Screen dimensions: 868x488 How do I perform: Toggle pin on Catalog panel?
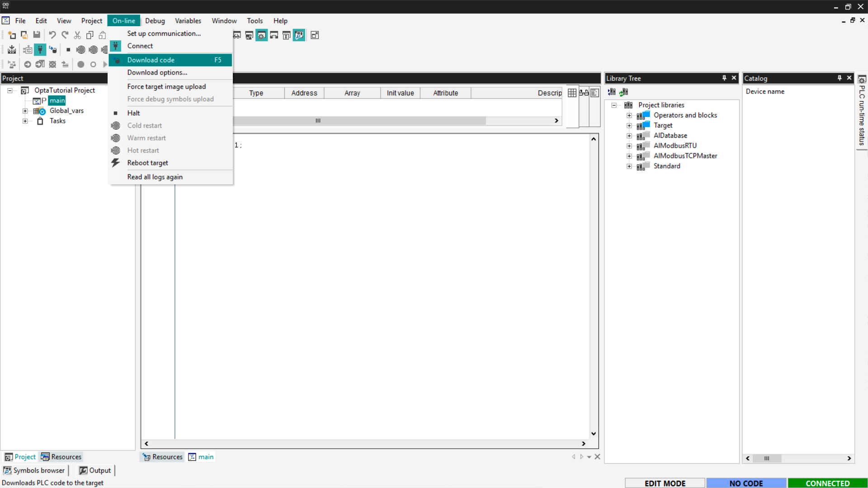click(x=840, y=78)
